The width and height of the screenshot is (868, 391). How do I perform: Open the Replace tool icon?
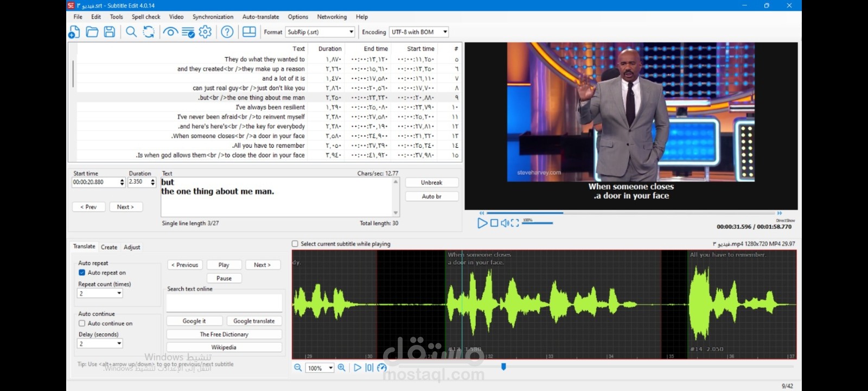point(149,32)
